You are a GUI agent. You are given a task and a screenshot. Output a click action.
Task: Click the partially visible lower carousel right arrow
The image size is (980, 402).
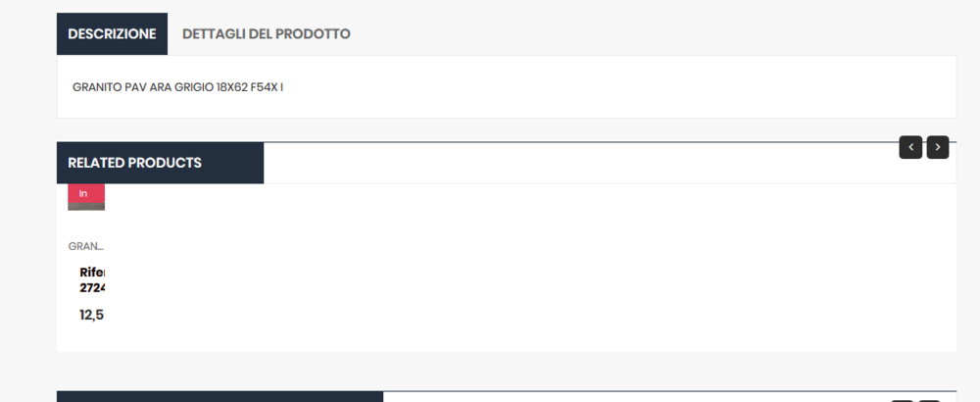tap(929, 401)
